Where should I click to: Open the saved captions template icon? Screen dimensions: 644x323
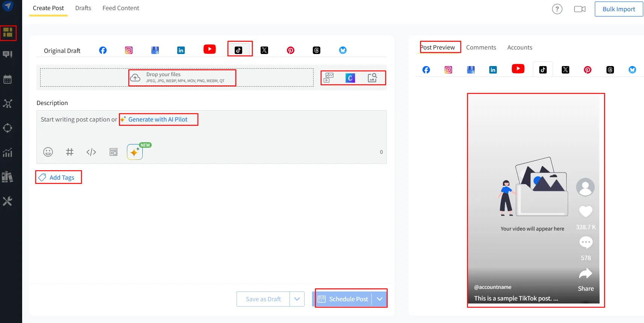[113, 152]
